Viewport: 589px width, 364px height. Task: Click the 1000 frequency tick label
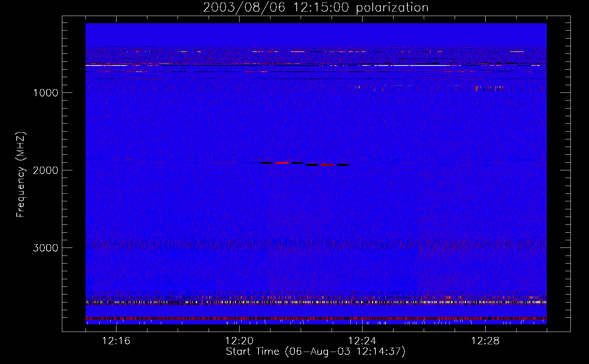[x=46, y=93]
